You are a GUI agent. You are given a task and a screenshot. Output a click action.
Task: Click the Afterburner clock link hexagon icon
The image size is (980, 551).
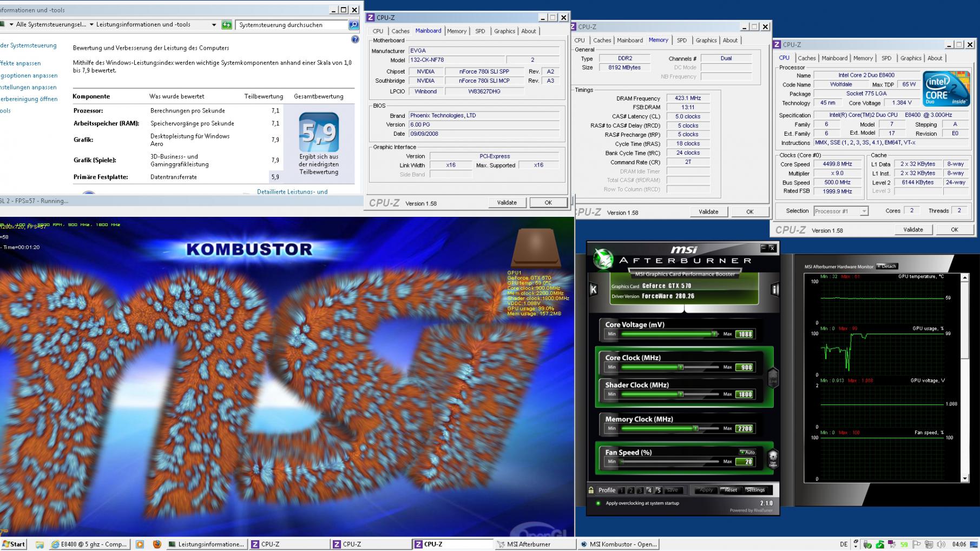pos(773,376)
